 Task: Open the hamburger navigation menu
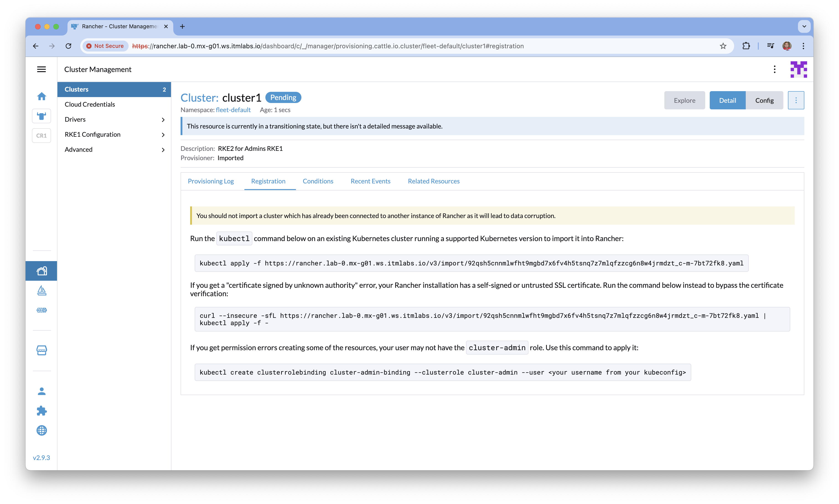41,69
